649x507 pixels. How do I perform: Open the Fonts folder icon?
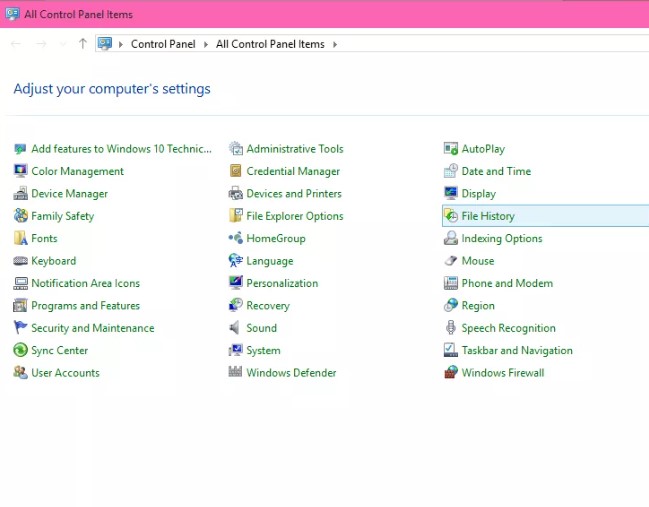(x=20, y=238)
